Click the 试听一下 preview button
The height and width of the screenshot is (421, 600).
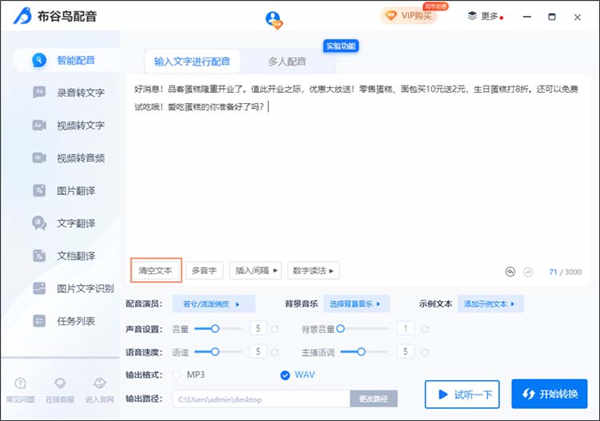coord(462,394)
